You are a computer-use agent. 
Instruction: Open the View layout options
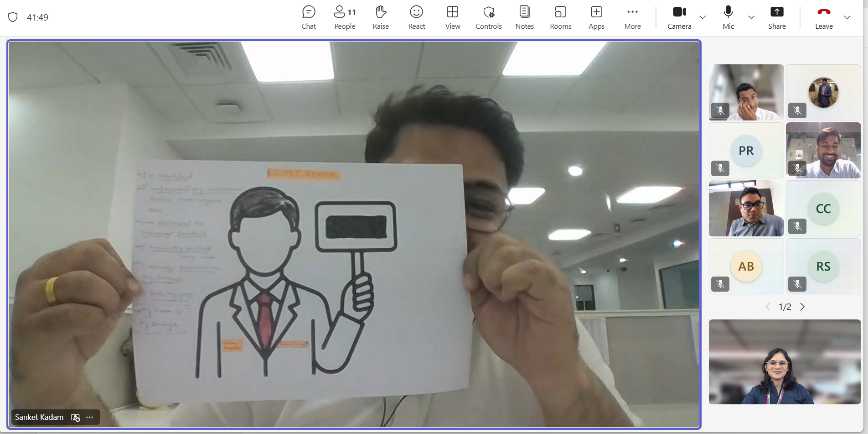453,17
